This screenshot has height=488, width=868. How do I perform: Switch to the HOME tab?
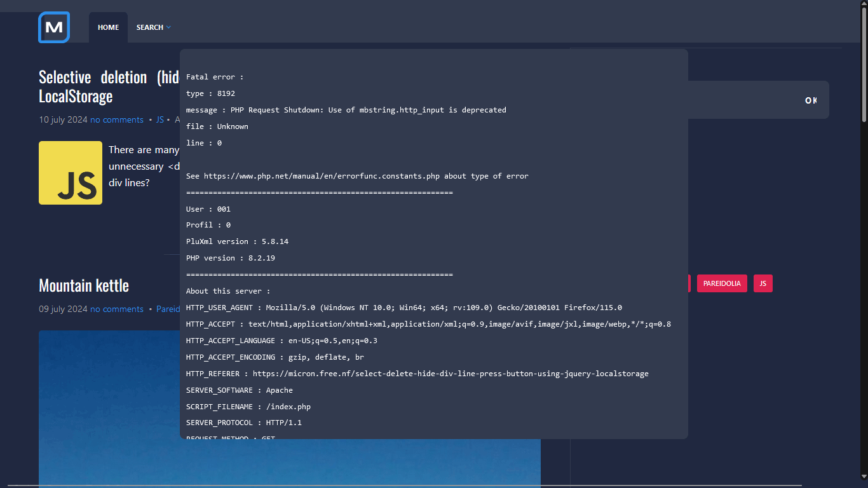coord(108,27)
